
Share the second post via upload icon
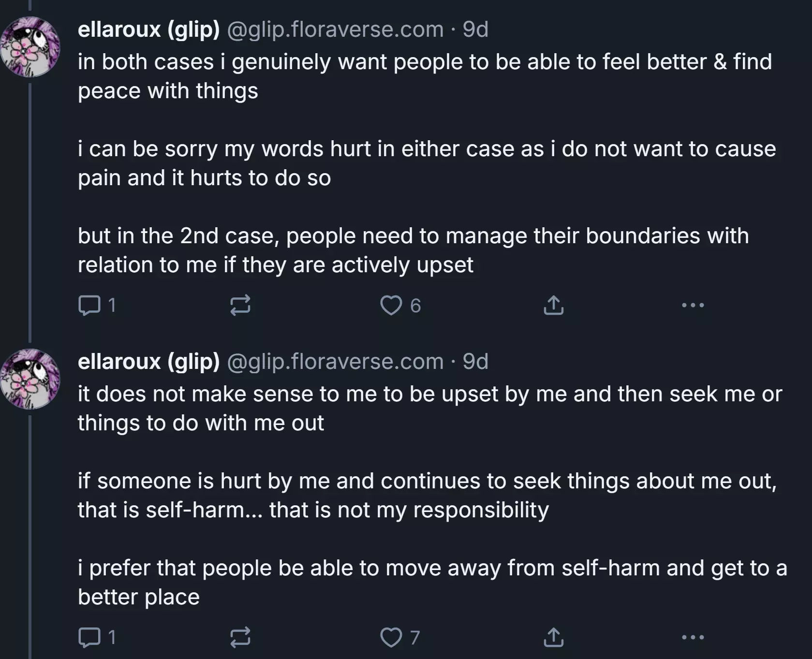point(553,637)
